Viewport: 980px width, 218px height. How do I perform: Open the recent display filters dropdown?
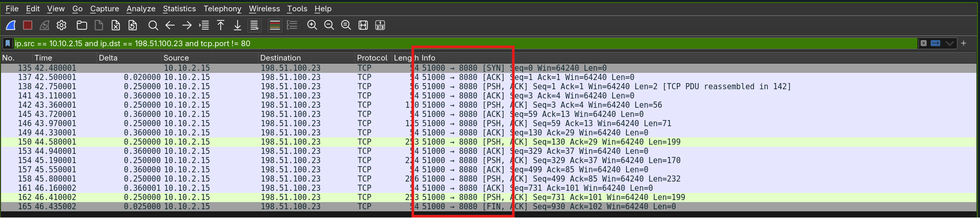[950, 44]
